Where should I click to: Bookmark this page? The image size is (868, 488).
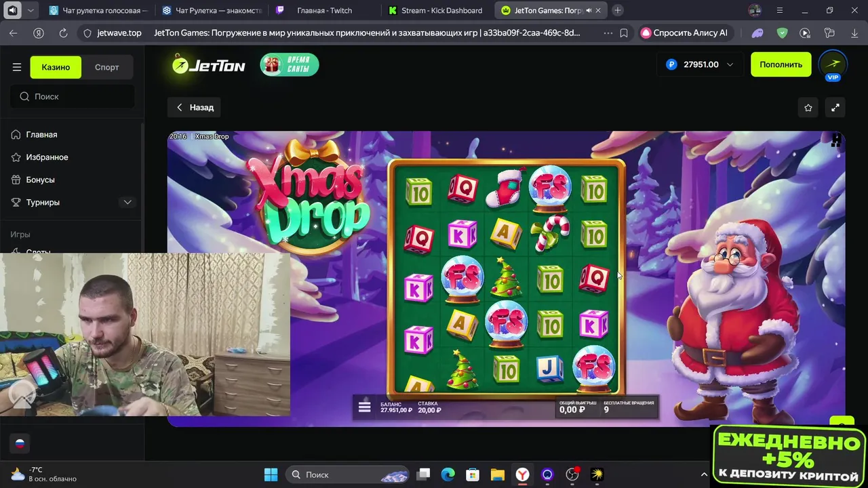(624, 33)
